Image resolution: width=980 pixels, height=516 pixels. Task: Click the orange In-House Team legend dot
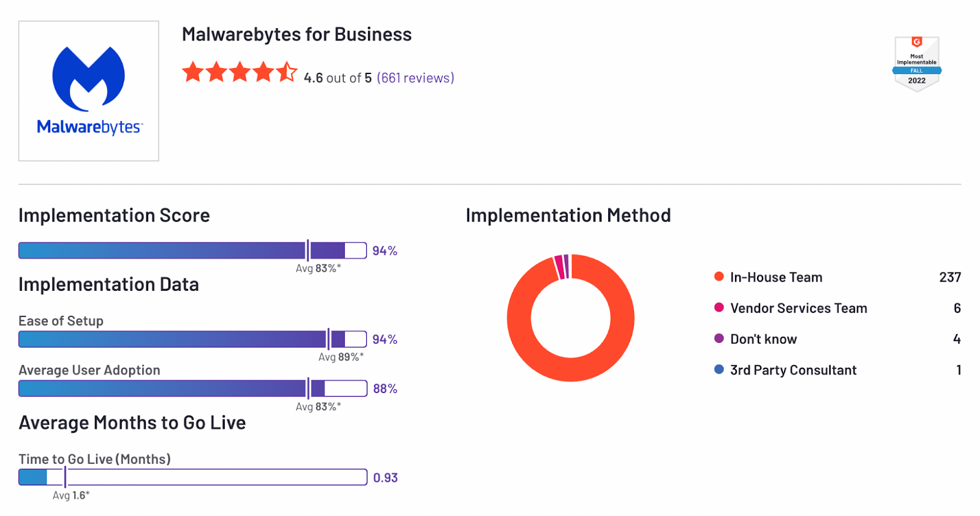[x=719, y=277]
